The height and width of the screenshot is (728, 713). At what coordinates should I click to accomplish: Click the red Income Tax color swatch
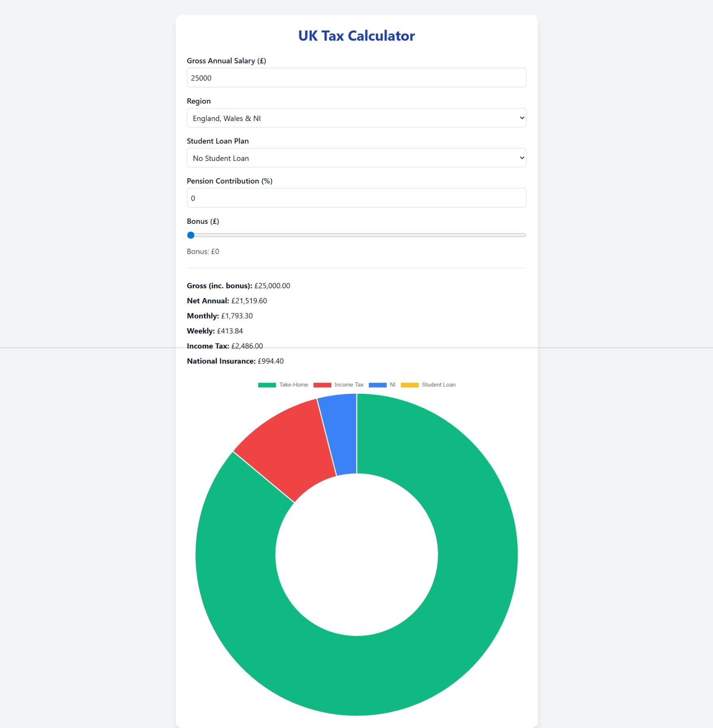pyautogui.click(x=323, y=385)
